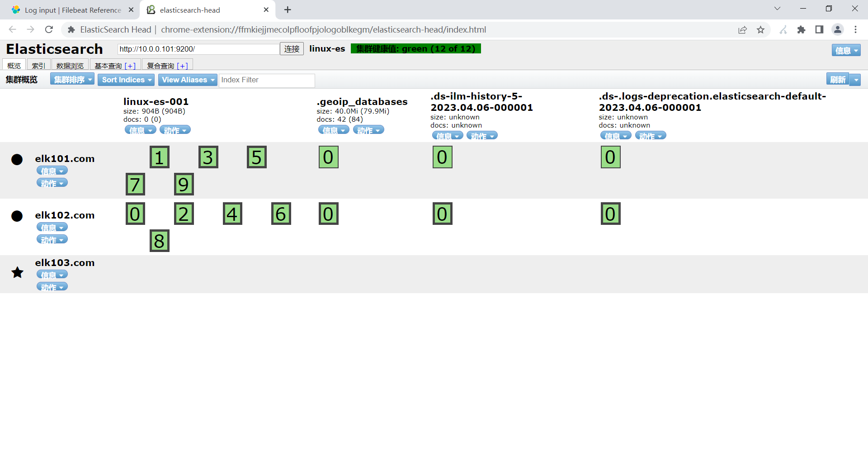Switch to the 概览 overview tab
The width and height of the screenshot is (868, 466).
click(x=14, y=65)
